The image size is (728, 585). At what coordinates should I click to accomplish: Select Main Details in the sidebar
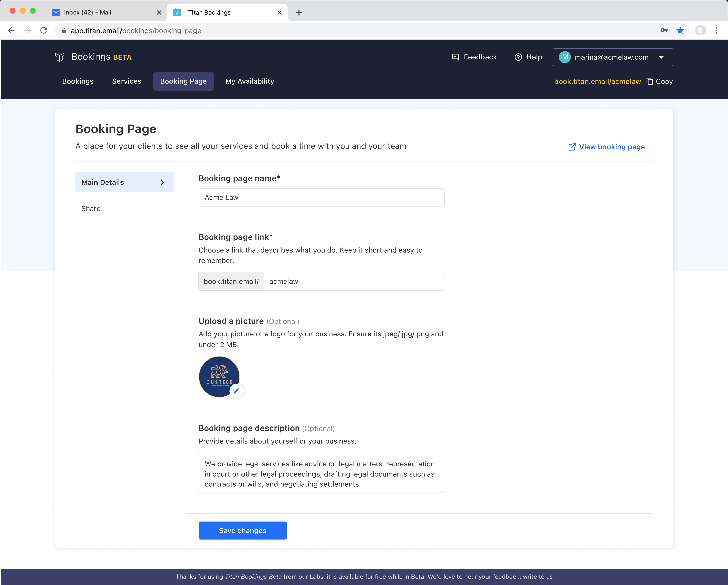(125, 182)
